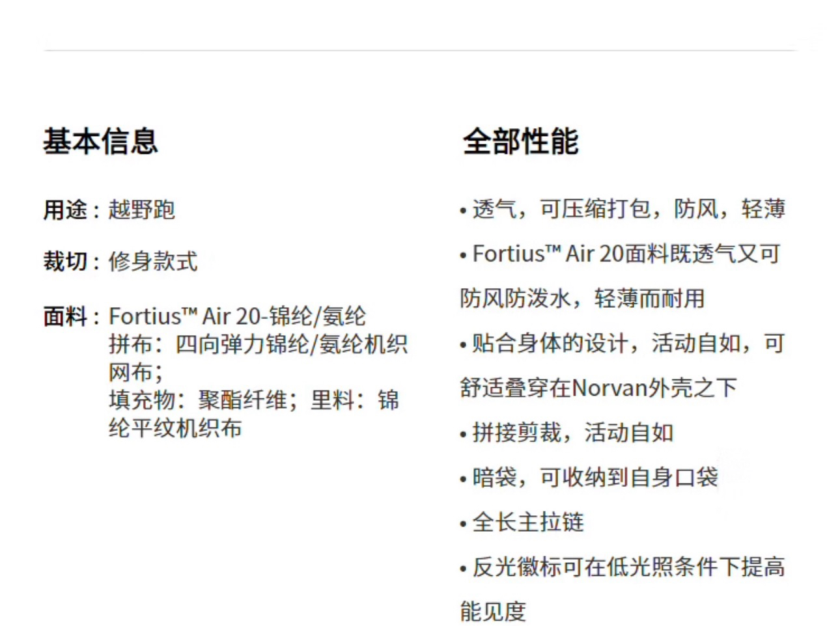Image resolution: width=840 pixels, height=626 pixels.
Task: Click the 修身款式 cut value
Action: point(153,262)
